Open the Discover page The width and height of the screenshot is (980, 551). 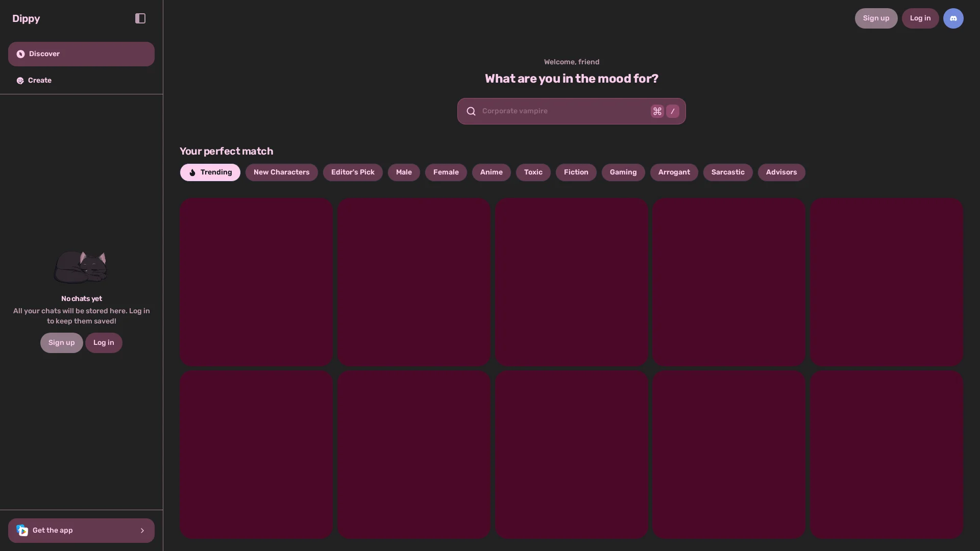(x=81, y=54)
